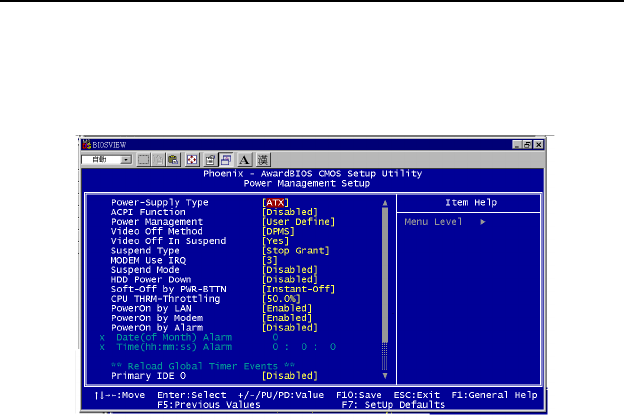Click the scrollbar down arrow in BIOS list
Viewport: 624px width, 420px height.
tap(385, 375)
